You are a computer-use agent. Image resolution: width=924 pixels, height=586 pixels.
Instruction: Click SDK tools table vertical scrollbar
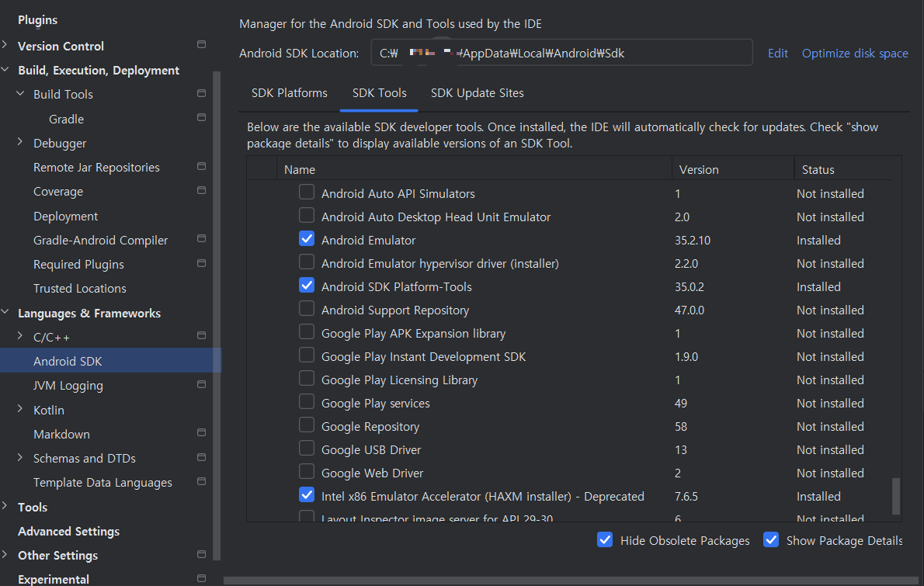[x=896, y=496]
